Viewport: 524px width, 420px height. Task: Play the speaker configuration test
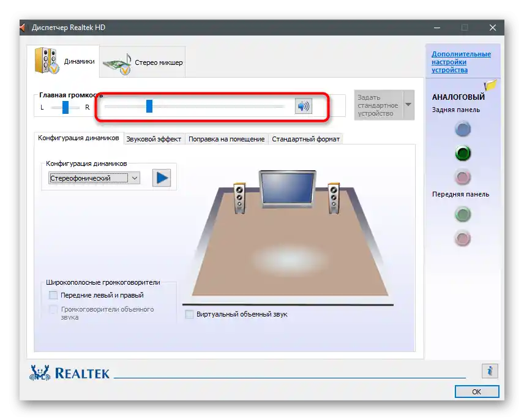[162, 178]
